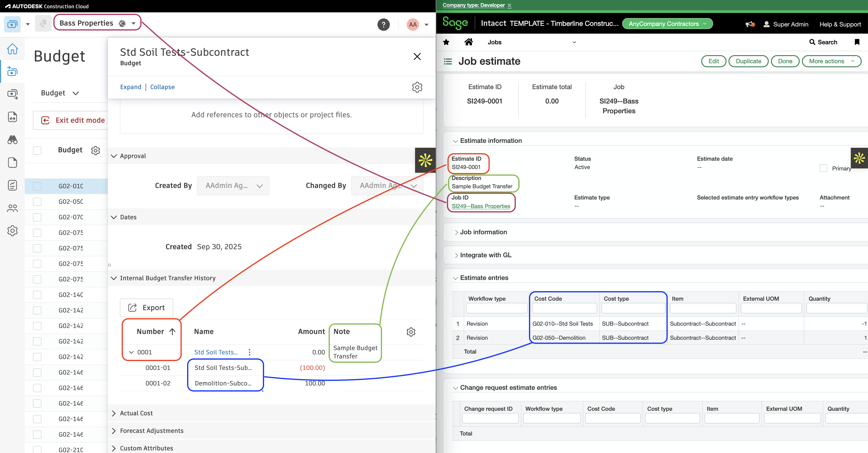This screenshot has width=868, height=453.
Task: Select the binoculars Insights icon in sidebar
Action: pyautogui.click(x=12, y=140)
